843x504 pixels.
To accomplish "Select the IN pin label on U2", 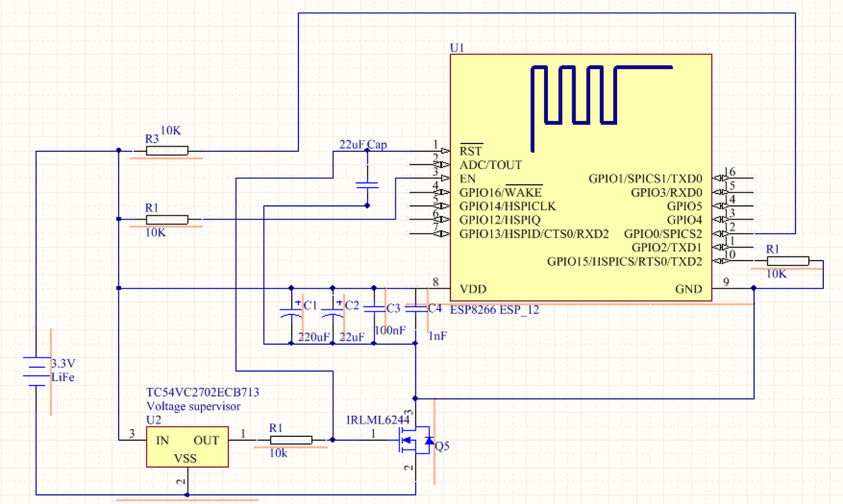I will click(x=162, y=440).
